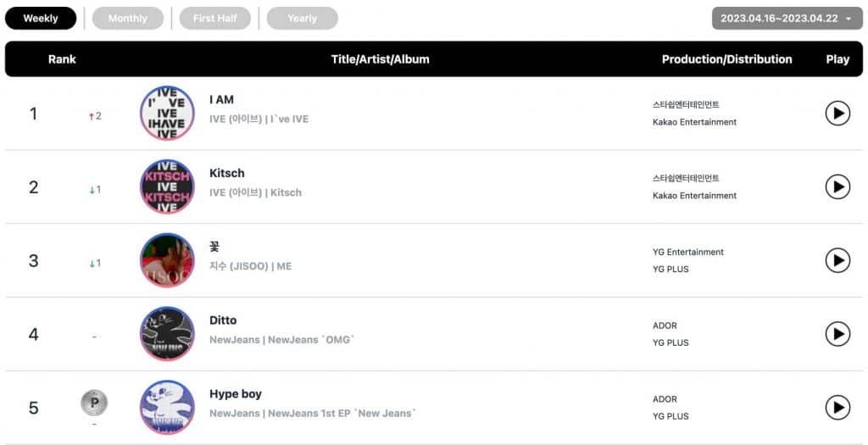The width and height of the screenshot is (868, 445).
Task: Switch to the First Half chart tab
Action: pyautogui.click(x=215, y=18)
